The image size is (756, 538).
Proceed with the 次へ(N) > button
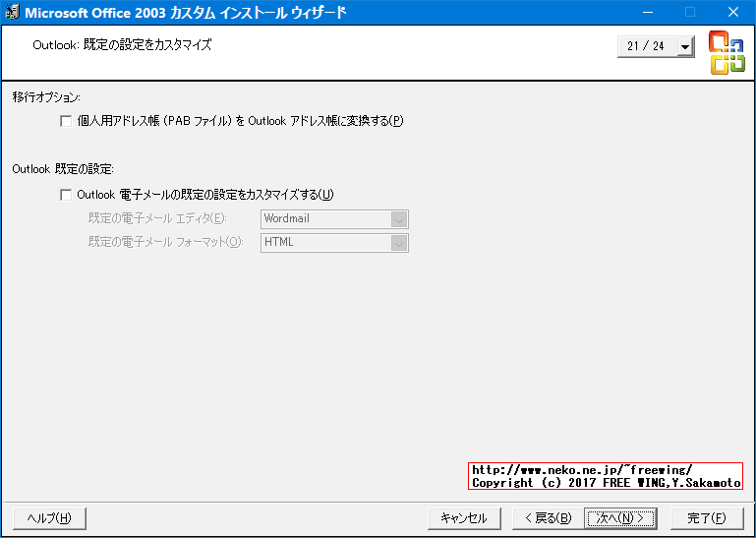click(620, 518)
